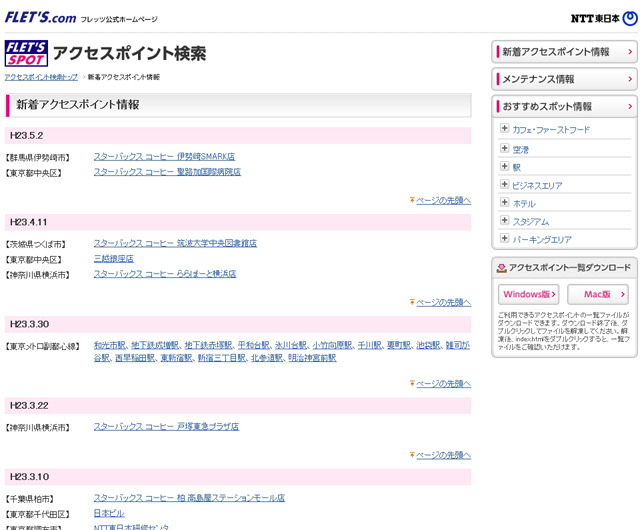This screenshot has width=640, height=530.
Task: Open スターバックス コーヒー ららぽーと横浜店 link
Action: tap(165, 274)
